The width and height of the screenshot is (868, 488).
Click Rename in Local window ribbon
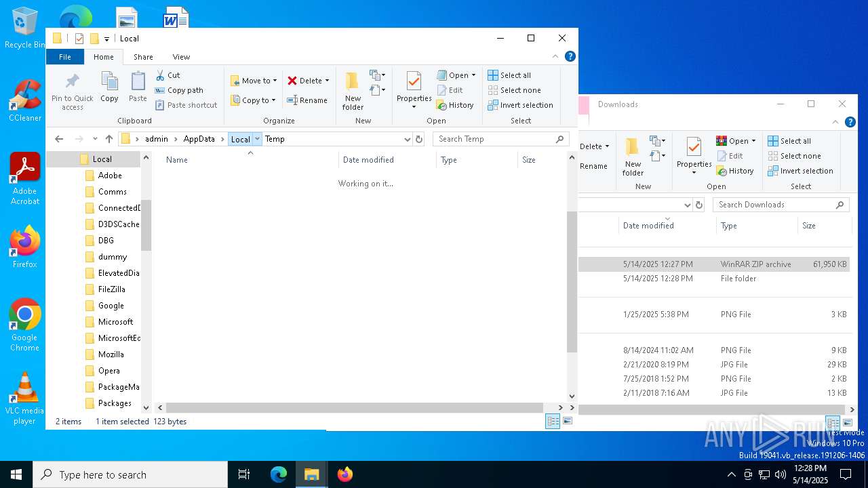pos(307,100)
